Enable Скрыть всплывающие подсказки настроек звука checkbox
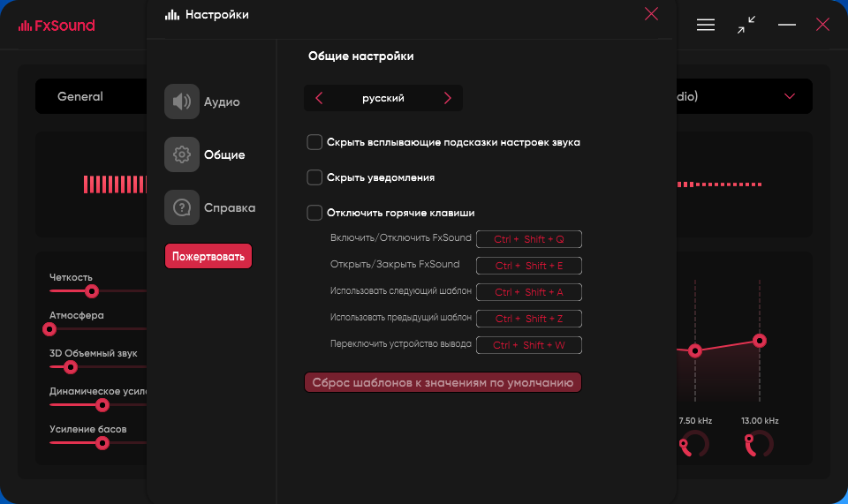The image size is (848, 504). 314,142
